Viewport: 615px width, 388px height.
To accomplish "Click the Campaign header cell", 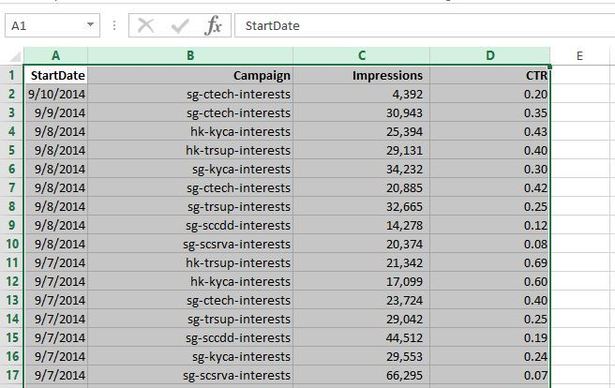I will click(x=190, y=75).
